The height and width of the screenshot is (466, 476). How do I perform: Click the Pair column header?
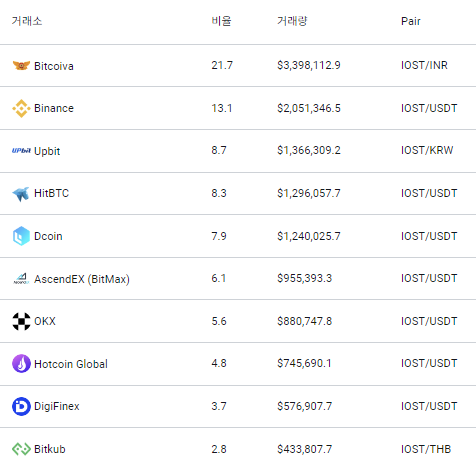pos(411,21)
